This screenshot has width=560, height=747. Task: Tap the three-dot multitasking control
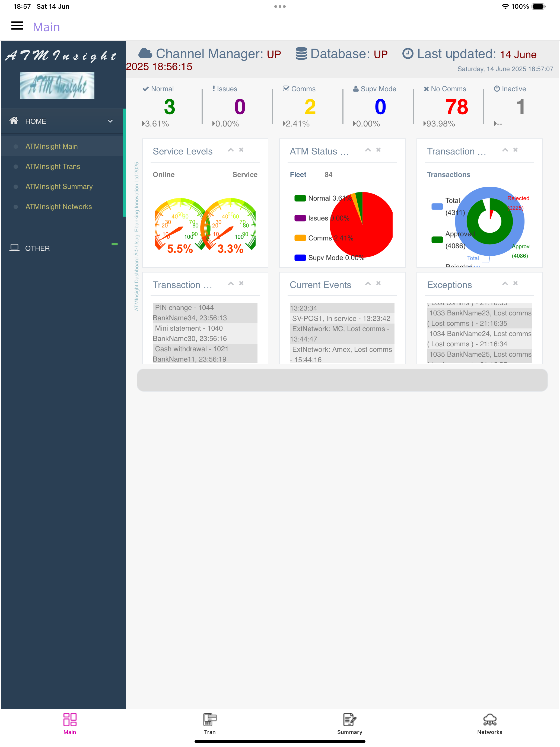point(280,7)
